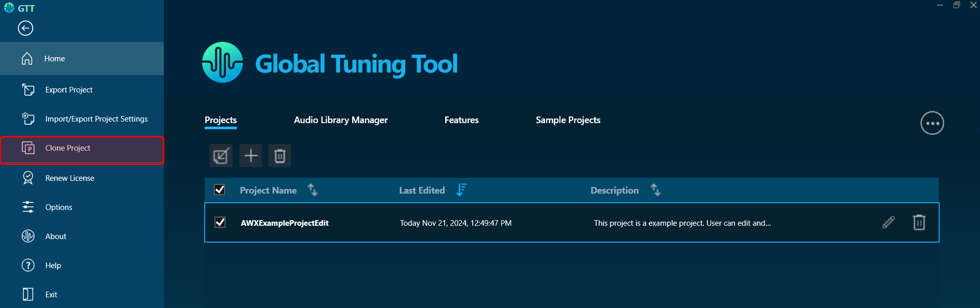Uncheck the AWXExampleProjectEdit row checkbox
This screenshot has width=980, height=308.
point(220,222)
